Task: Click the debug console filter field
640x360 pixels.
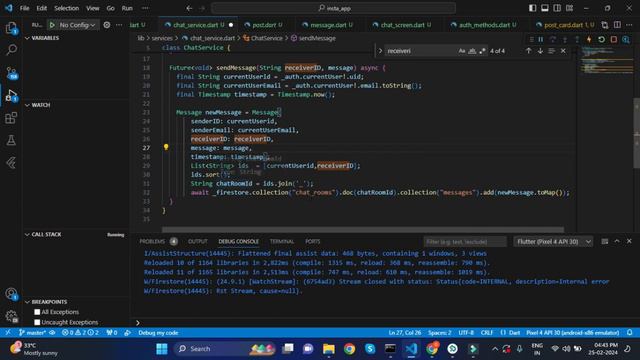Action: tap(464, 242)
